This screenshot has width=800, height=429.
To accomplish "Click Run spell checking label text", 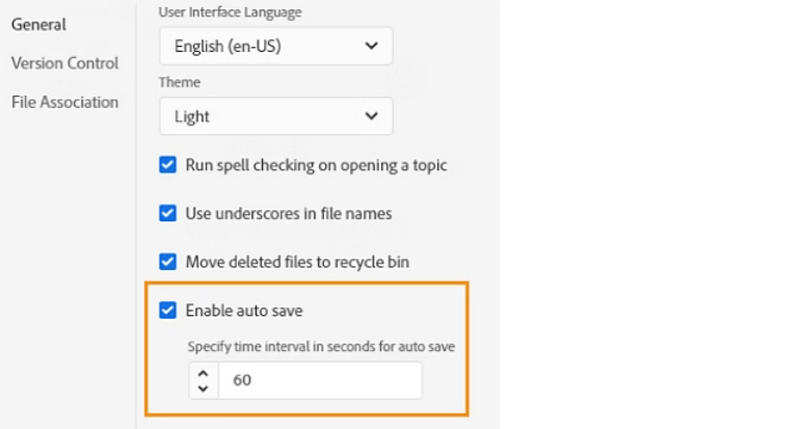I will (x=316, y=165).
